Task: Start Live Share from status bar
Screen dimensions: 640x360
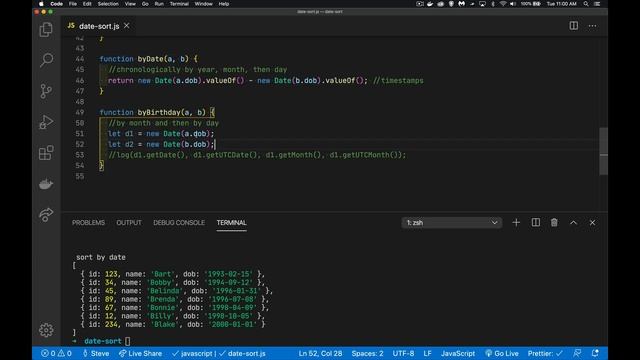Action: coord(140,353)
